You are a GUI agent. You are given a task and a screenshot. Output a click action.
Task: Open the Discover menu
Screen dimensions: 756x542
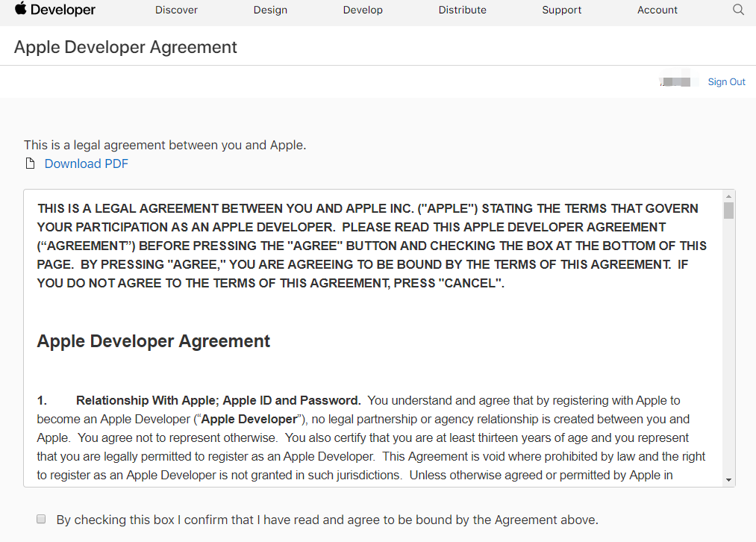click(176, 10)
